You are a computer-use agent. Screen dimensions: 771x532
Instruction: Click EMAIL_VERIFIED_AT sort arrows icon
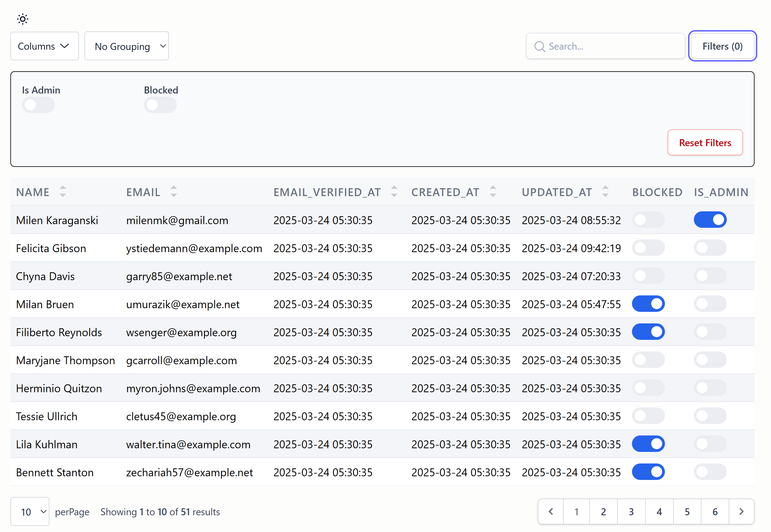click(394, 192)
